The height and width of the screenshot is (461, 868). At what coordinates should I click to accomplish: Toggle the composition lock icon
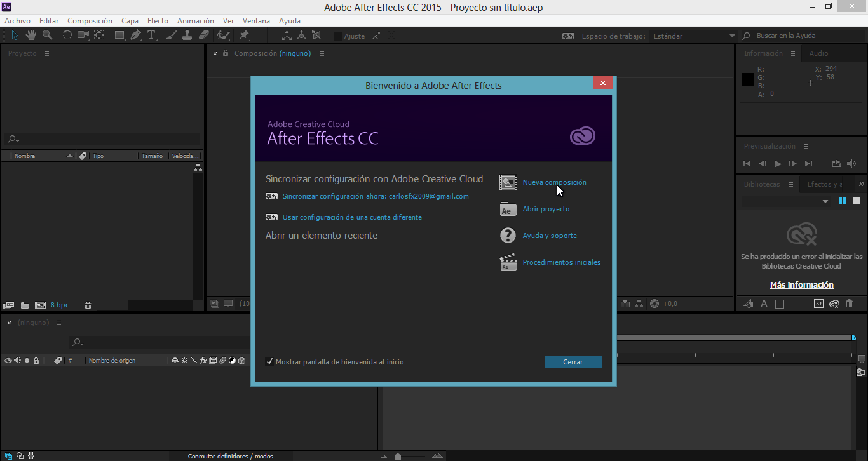coord(225,53)
